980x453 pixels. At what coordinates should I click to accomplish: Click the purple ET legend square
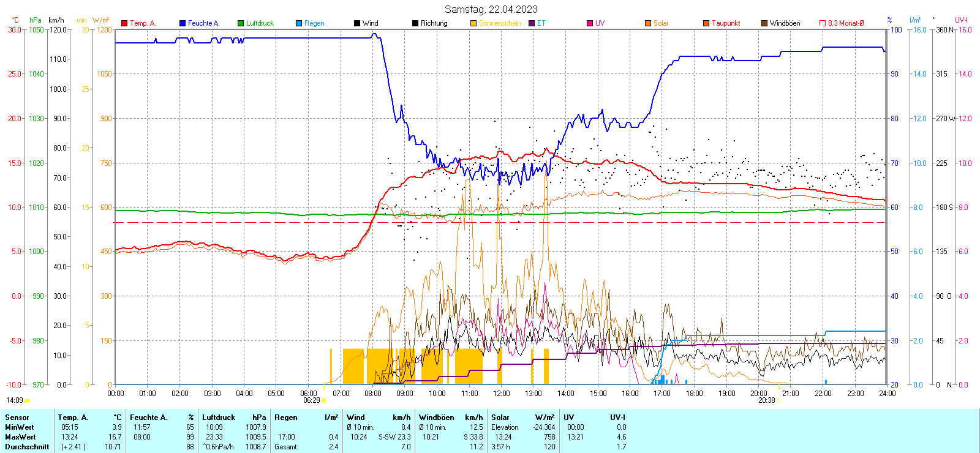pyautogui.click(x=532, y=23)
